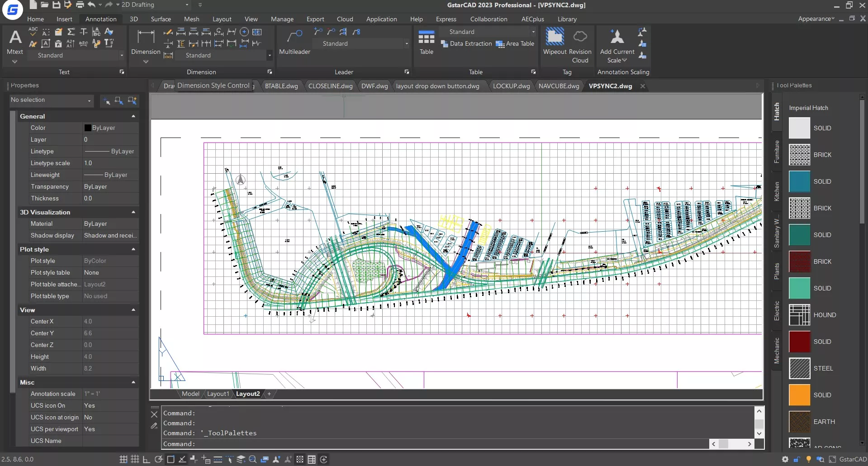Click the toggle PICKADD icon in Properties
This screenshot has width=868, height=466.
pos(106,100)
